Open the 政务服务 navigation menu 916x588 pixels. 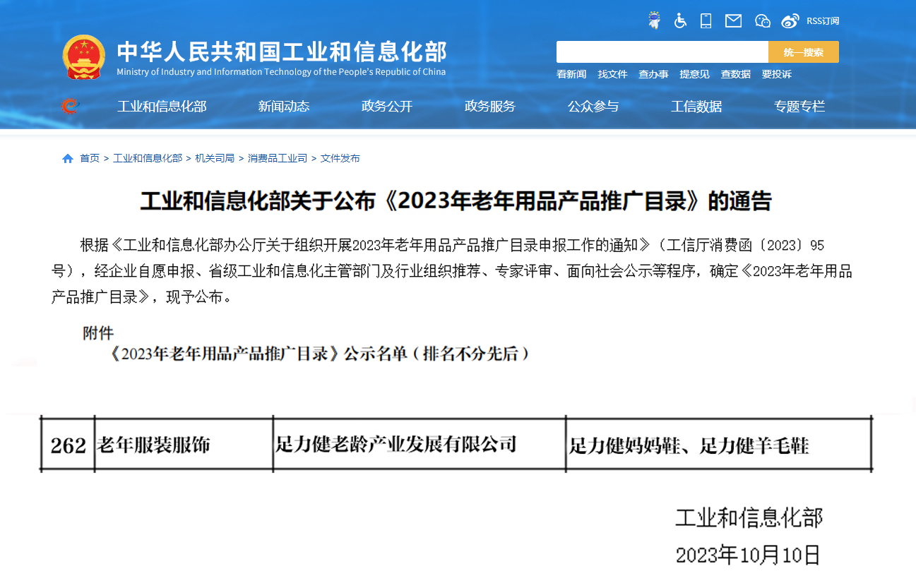pos(490,107)
